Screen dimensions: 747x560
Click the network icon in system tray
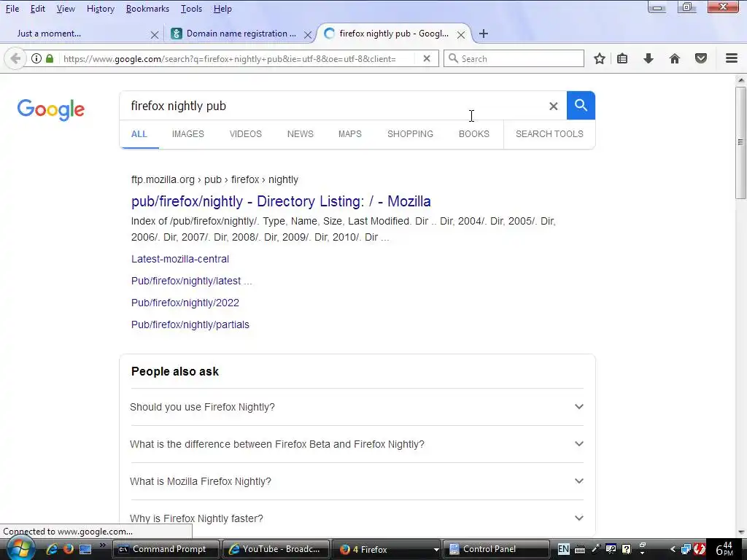click(x=686, y=550)
